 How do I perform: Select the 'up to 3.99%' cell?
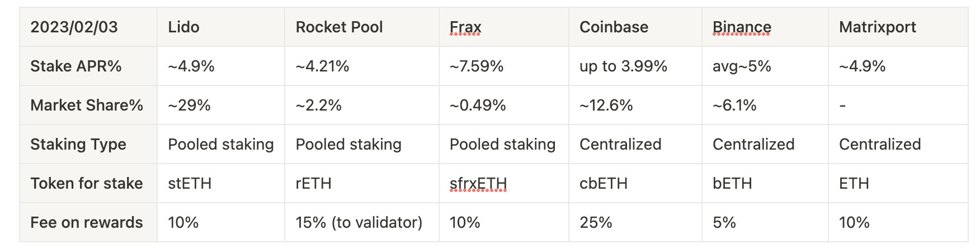(635, 66)
